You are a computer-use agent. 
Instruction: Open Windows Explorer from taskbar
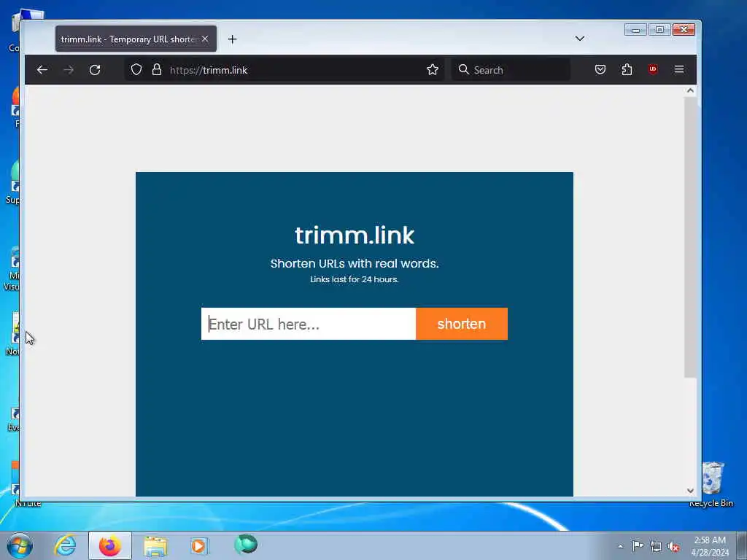click(x=155, y=546)
